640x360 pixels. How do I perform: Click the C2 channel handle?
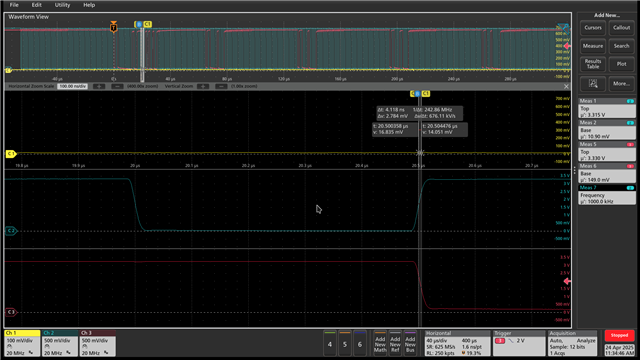coord(11,231)
